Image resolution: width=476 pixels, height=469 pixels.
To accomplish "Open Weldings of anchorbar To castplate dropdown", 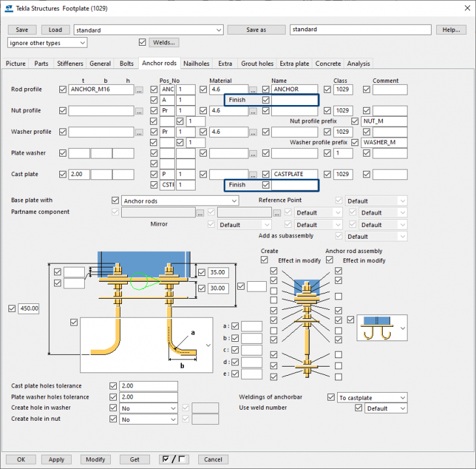I will point(372,397).
